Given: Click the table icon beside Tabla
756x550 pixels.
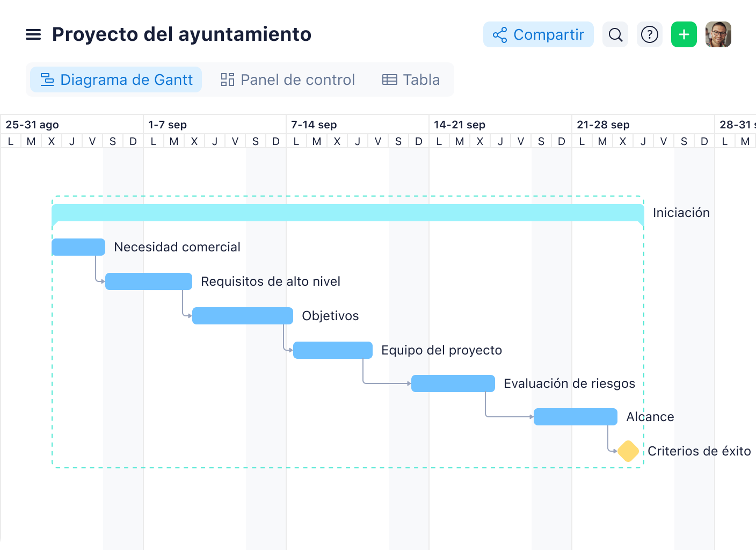Looking at the screenshot, I should point(389,79).
